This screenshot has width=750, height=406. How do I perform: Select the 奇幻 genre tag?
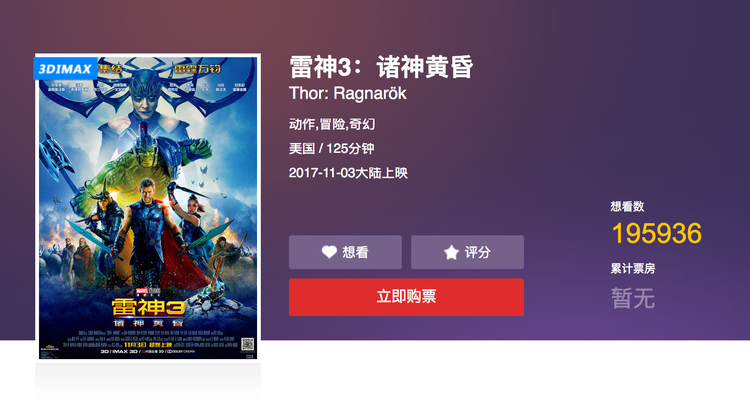362,124
